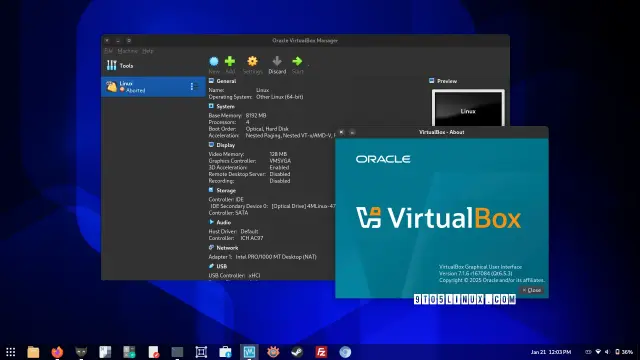Image resolution: width=640 pixels, height=360 pixels.
Task: Click the ICH AC97 audio controller value
Action: (x=252, y=238)
